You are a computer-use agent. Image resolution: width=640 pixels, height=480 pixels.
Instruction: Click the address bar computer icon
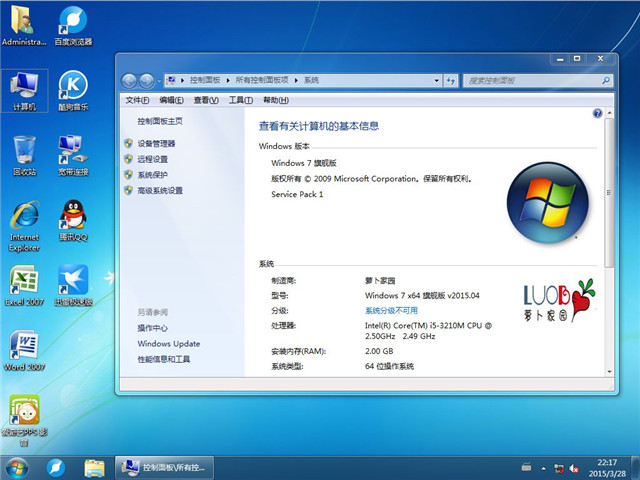pos(171,80)
